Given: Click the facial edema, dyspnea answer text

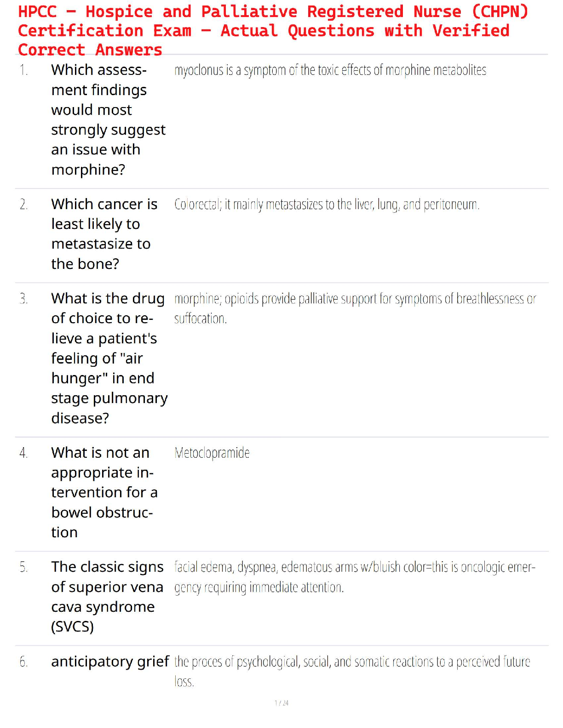Looking at the screenshot, I should 355,577.
